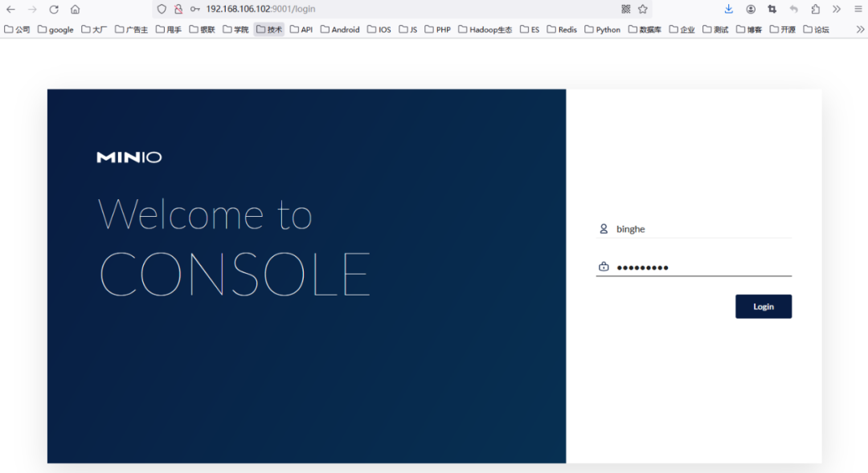
Task: Open the API bookmarks folder
Action: 301,30
